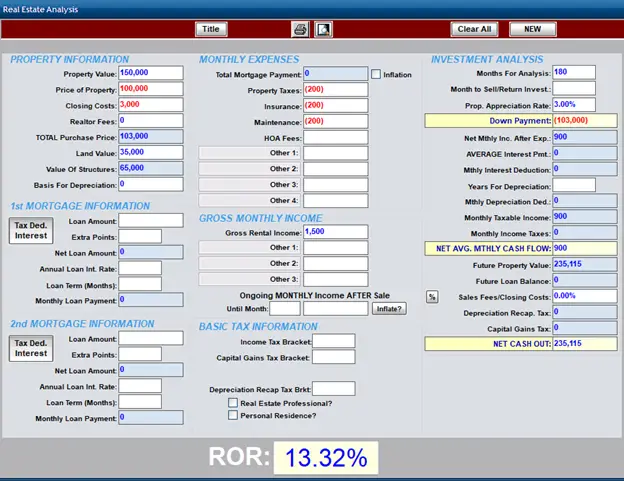Viewport: 624px width, 481px height.
Task: Select the Capital Gains Tax Bracket field
Action: (x=333, y=357)
